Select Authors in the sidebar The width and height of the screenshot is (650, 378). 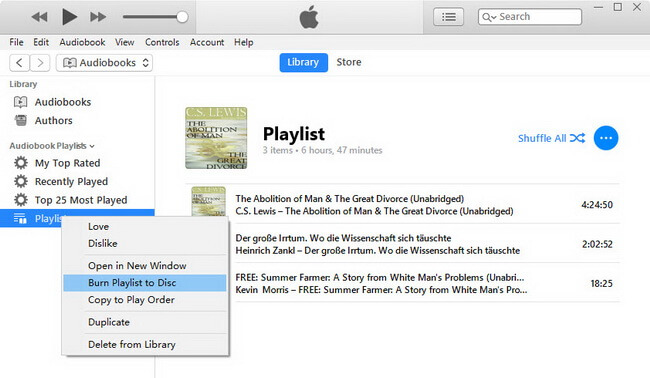pyautogui.click(x=53, y=121)
